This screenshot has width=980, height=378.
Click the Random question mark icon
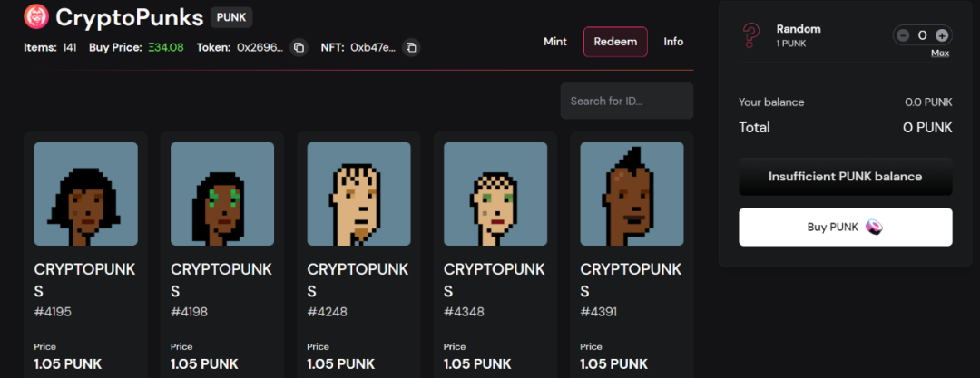point(750,34)
